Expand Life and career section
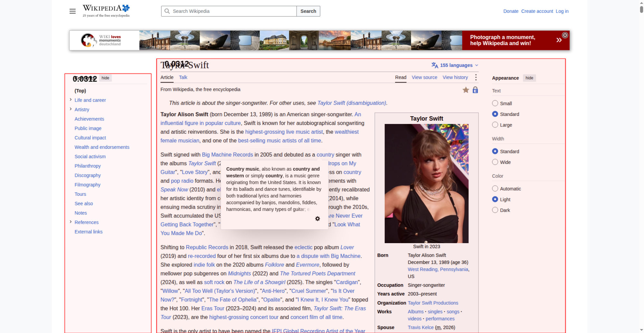 click(71, 100)
